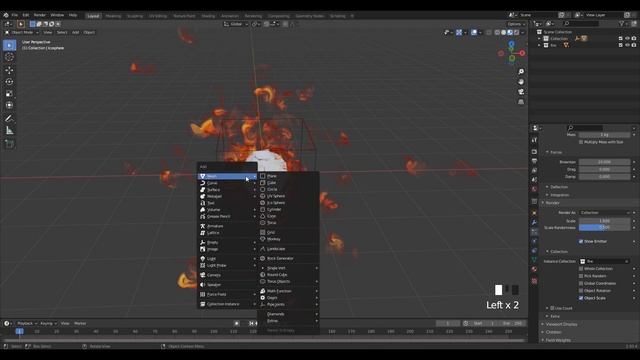Viewport: 640px width, 360px height.
Task: Uncheck the Object Scale checkbox
Action: [x=581, y=298]
